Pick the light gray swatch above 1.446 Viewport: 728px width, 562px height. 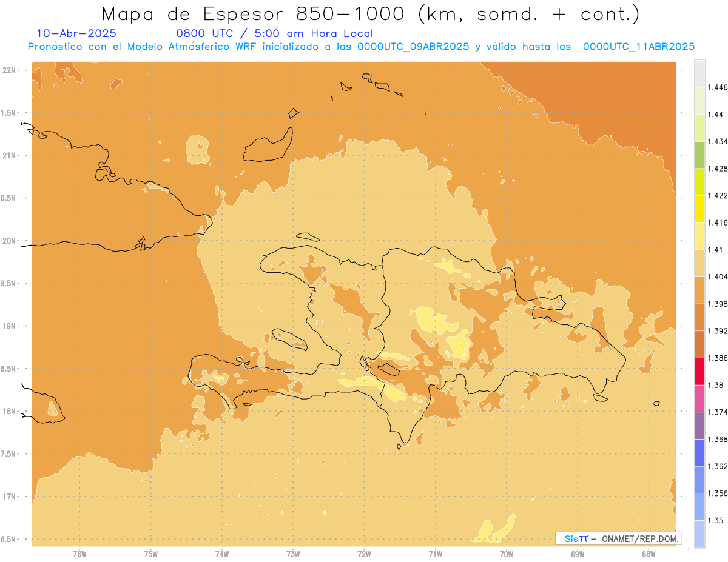[699, 74]
